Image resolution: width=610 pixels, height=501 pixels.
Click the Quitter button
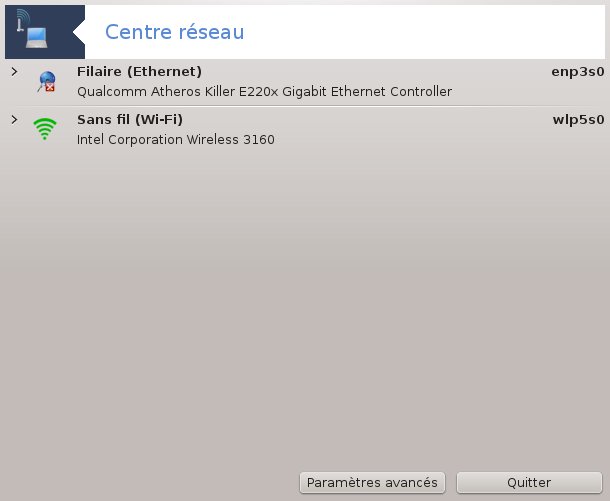(x=529, y=483)
